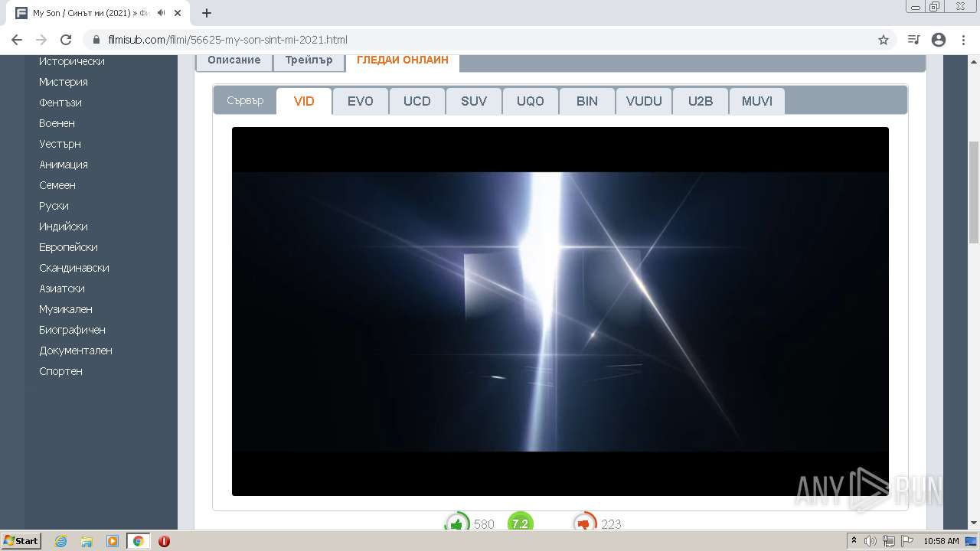Select the SUV server tab
The height and width of the screenshot is (551, 980).
[x=474, y=101]
